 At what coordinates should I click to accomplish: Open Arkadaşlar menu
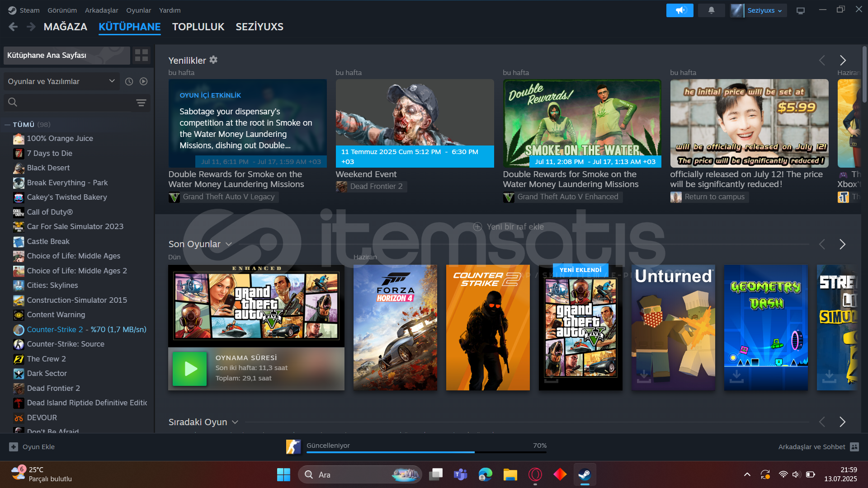click(x=101, y=10)
